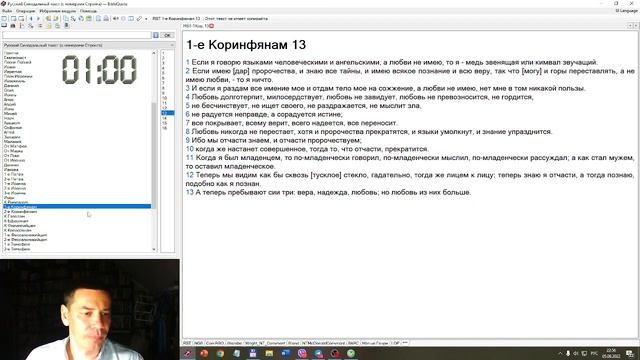640x360 pixels.
Task: Open the Файл menu
Action: coord(7,11)
